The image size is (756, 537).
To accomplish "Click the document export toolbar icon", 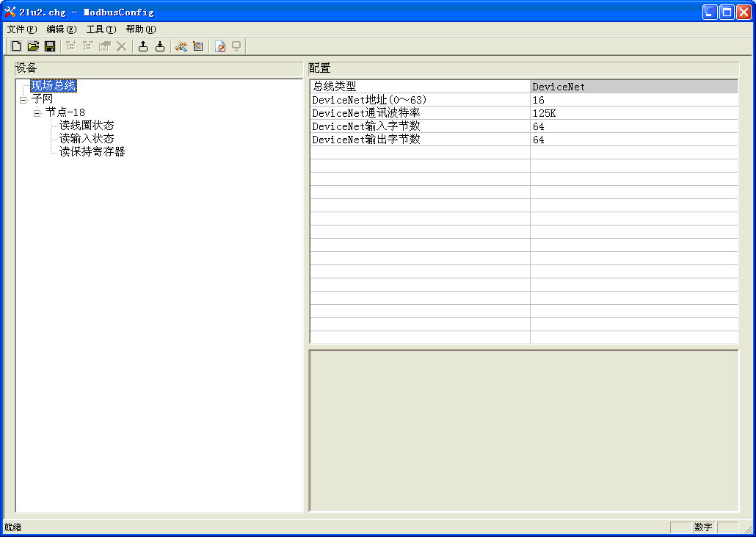I will click(219, 46).
